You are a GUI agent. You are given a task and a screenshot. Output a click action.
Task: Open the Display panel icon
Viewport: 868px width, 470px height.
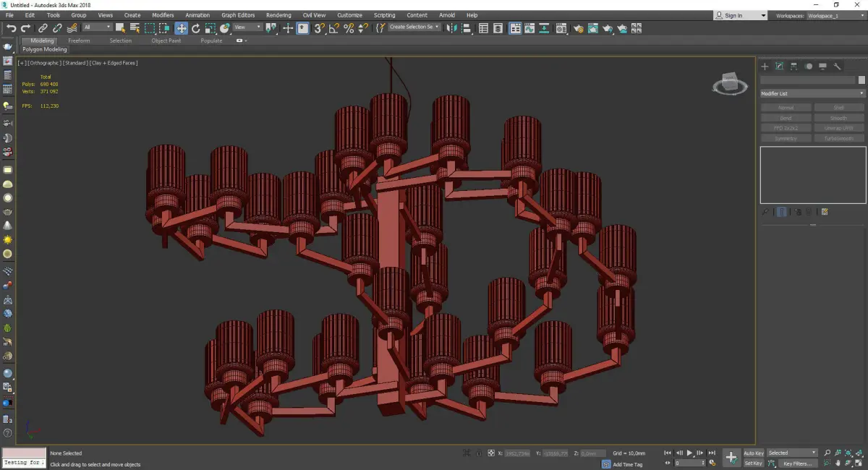click(x=822, y=66)
